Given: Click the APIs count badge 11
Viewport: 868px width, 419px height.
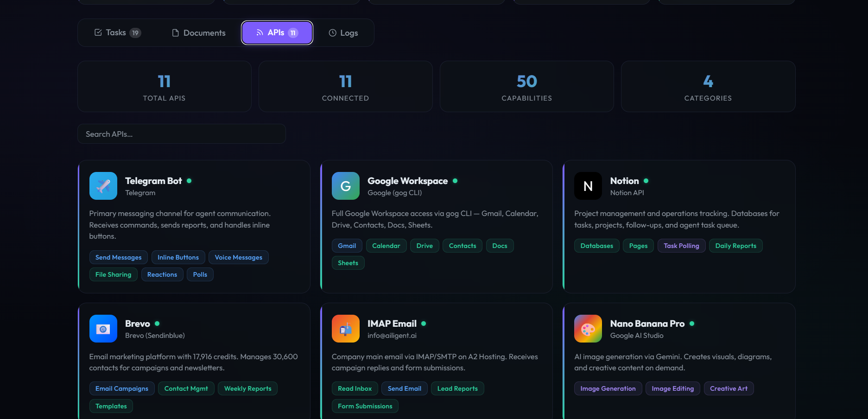Looking at the screenshot, I should coord(293,33).
